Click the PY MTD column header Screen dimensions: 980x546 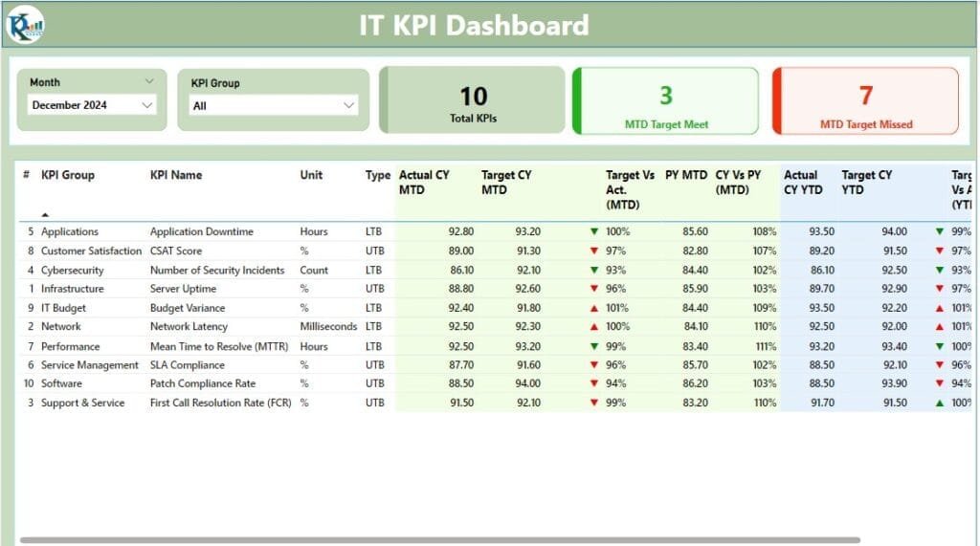point(685,175)
